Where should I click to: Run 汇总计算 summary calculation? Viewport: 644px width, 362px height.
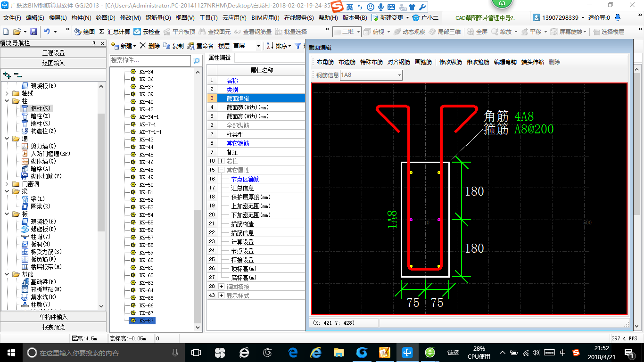coord(115,32)
